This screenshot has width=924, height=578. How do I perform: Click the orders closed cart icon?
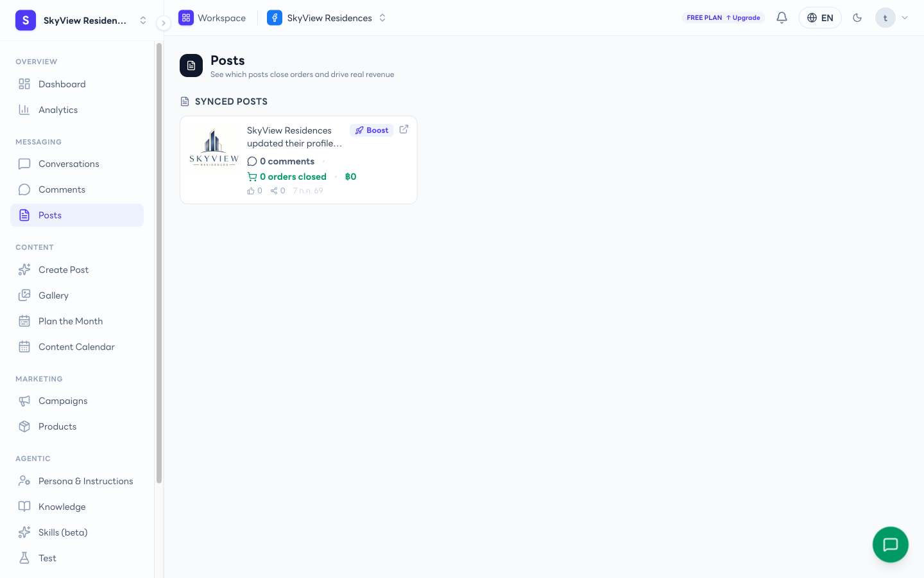pos(252,177)
